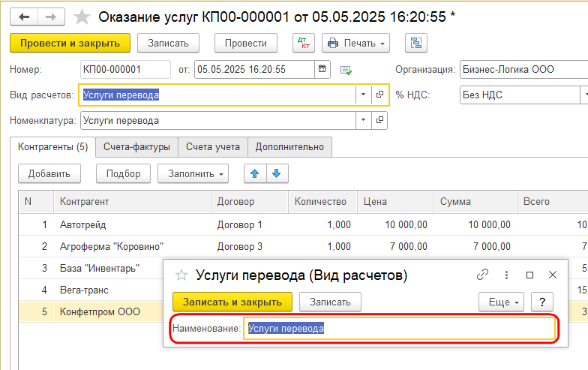Viewport: 588px width, 370px height.
Task: Move row down with the blue down arrow
Action: click(277, 173)
